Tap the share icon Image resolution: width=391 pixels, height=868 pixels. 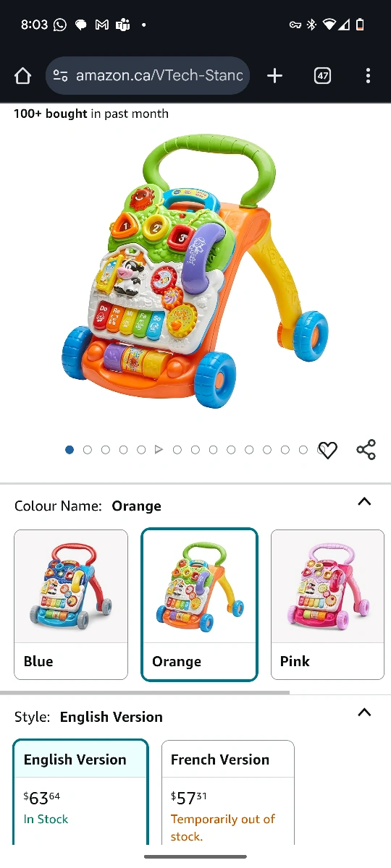366,450
